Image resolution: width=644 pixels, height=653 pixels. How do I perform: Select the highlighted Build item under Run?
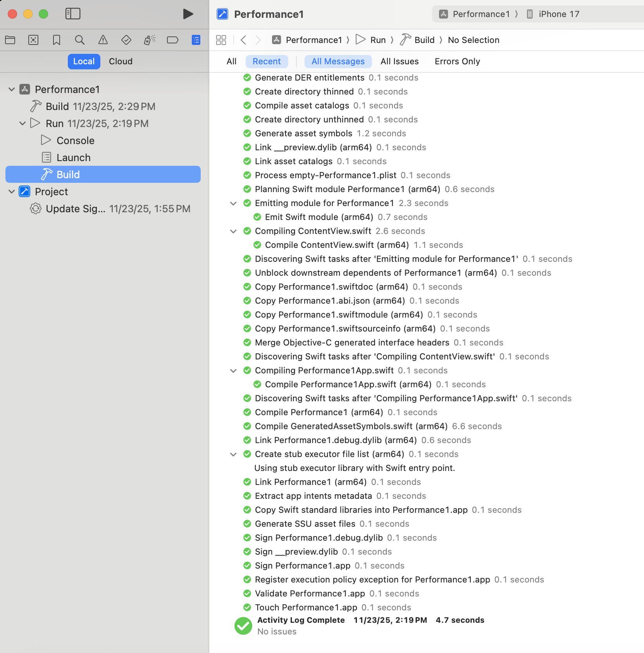pos(103,174)
